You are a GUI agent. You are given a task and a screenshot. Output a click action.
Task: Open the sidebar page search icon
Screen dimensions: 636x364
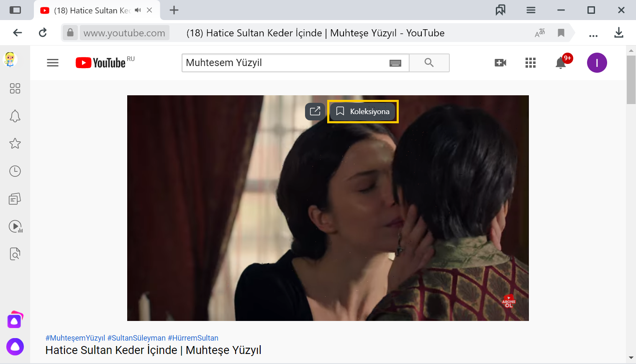point(15,254)
